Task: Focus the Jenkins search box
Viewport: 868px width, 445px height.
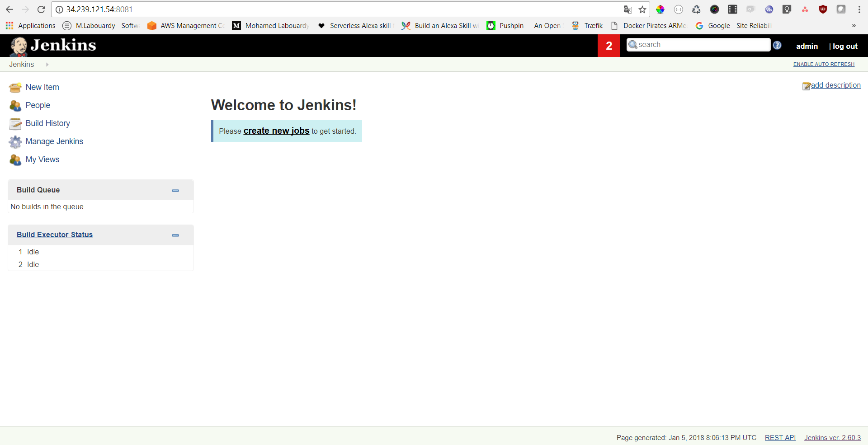Action: click(702, 45)
